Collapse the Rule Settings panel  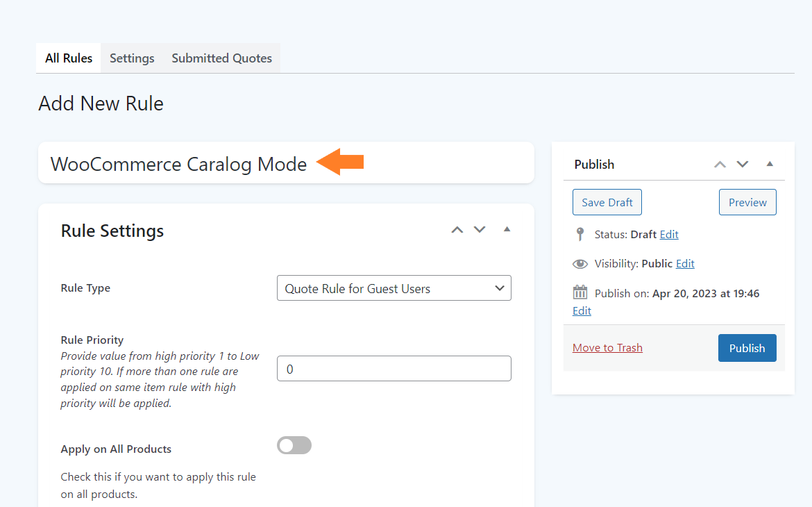[x=507, y=229]
